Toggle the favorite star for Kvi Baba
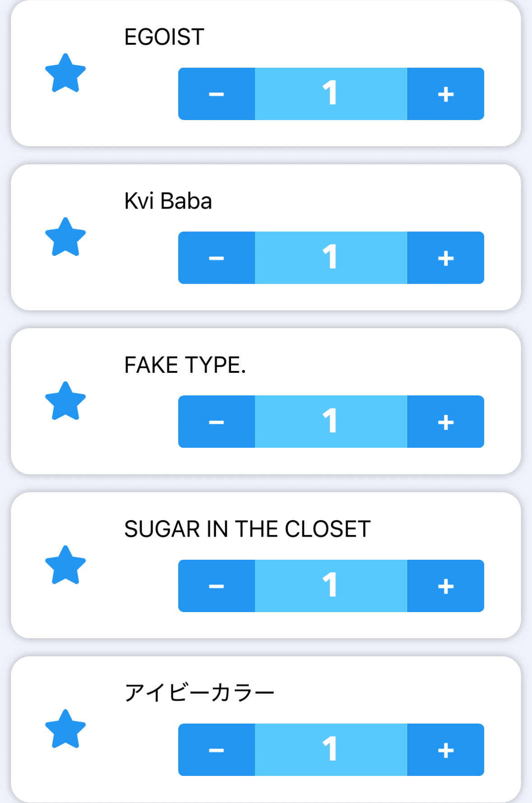This screenshot has height=803, width=532. pos(65,237)
